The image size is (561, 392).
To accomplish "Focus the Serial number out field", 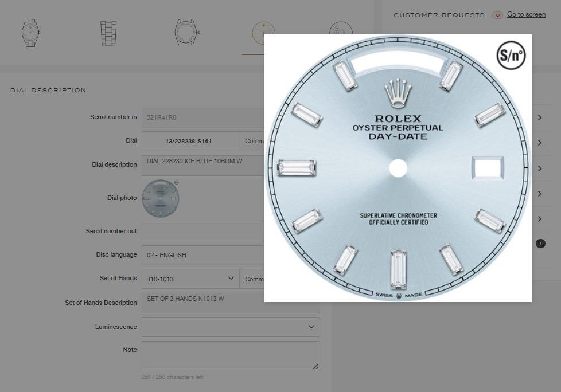I will point(203,231).
